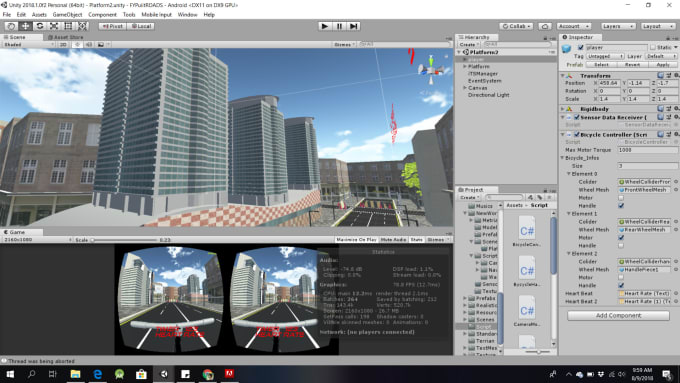Screen dimensions: 680x383
Task: Toggle the Static checkbox
Action: pyautogui.click(x=653, y=47)
